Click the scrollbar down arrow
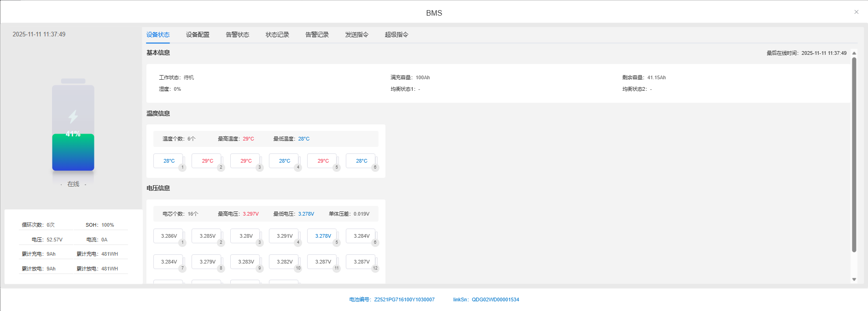 tap(854, 279)
